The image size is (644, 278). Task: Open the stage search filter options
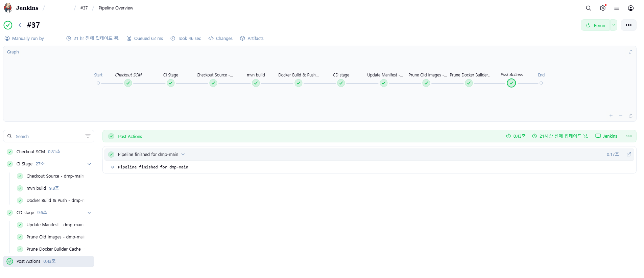pos(88,136)
